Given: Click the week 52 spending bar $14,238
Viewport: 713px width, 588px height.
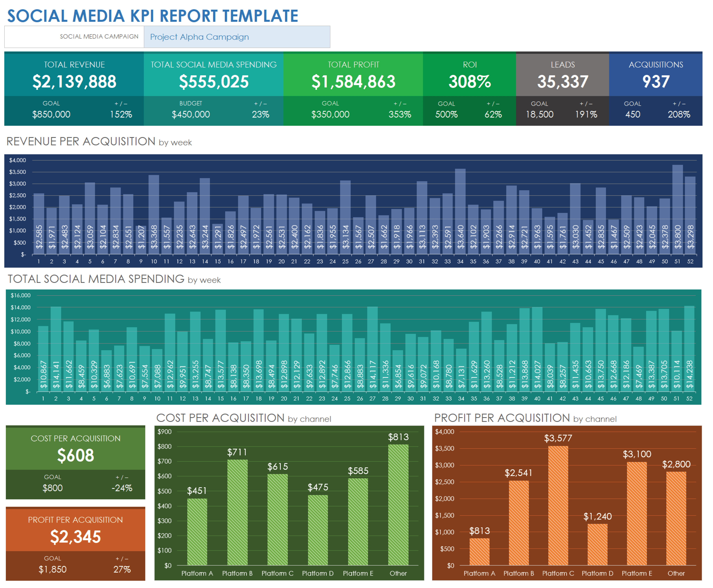Looking at the screenshot, I should [689, 349].
